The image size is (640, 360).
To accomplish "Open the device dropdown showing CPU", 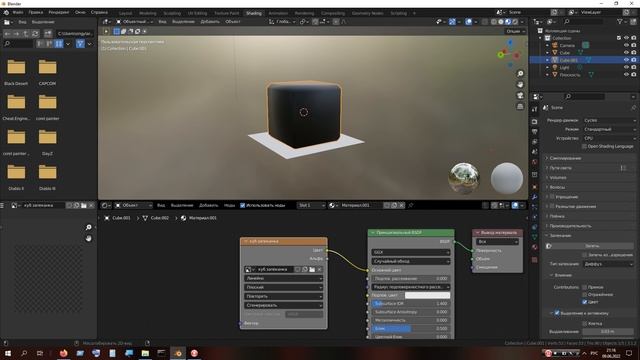I will click(609, 138).
